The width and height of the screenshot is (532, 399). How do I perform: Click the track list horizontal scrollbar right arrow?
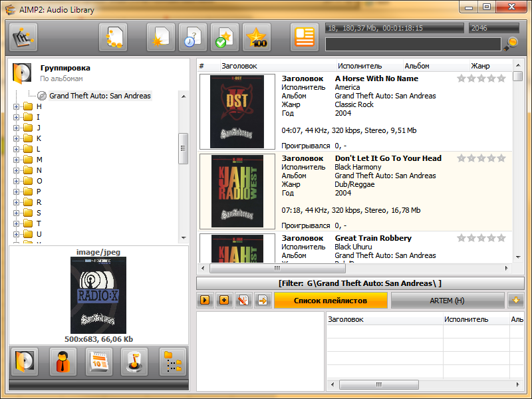[507, 269]
